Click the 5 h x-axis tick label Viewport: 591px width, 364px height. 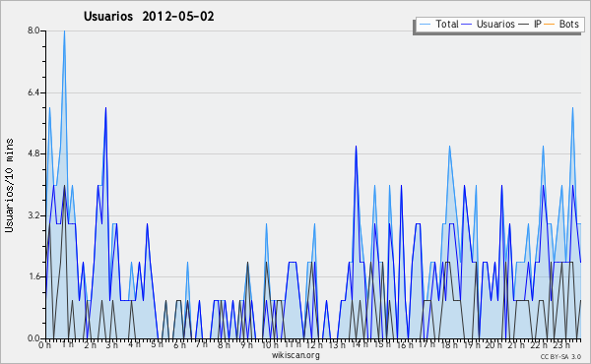158,344
